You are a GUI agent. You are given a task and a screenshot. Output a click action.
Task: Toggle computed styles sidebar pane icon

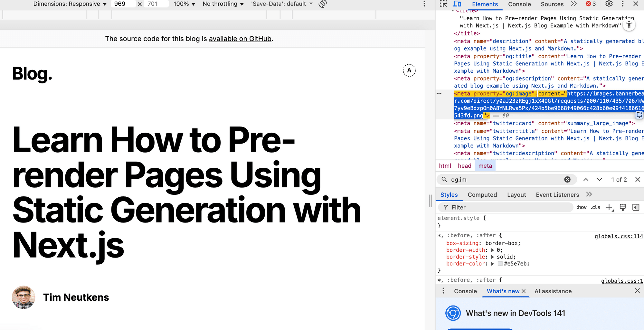click(636, 207)
